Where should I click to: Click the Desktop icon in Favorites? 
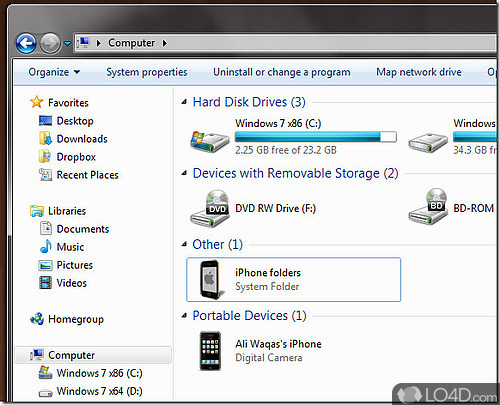click(45, 121)
